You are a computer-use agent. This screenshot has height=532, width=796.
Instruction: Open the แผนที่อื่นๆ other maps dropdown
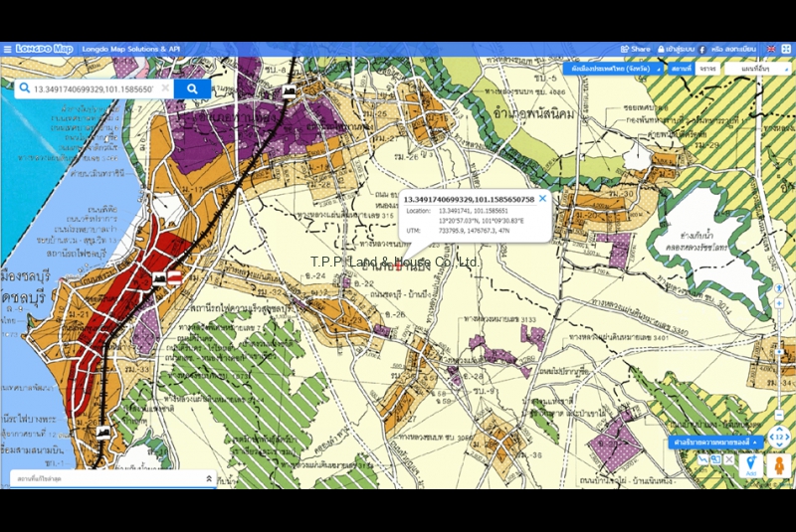pos(756,69)
